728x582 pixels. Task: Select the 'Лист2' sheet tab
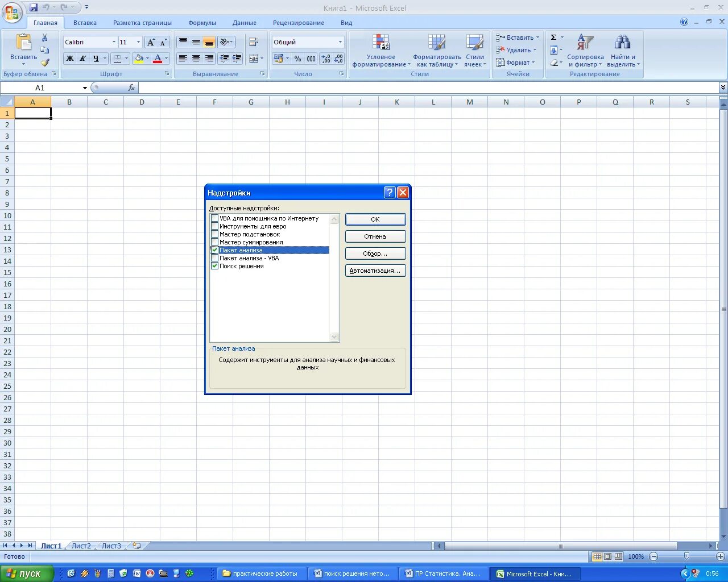pyautogui.click(x=81, y=546)
